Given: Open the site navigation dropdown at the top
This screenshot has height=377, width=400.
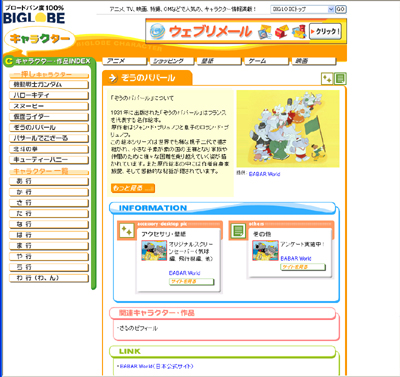Looking at the screenshot, I should pyautogui.click(x=302, y=9).
